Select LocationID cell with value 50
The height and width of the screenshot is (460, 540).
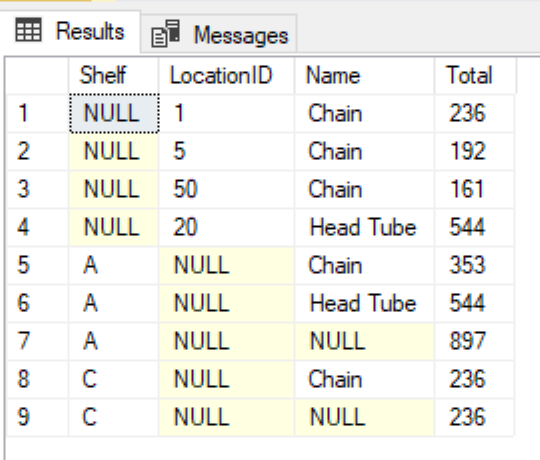[227, 189]
